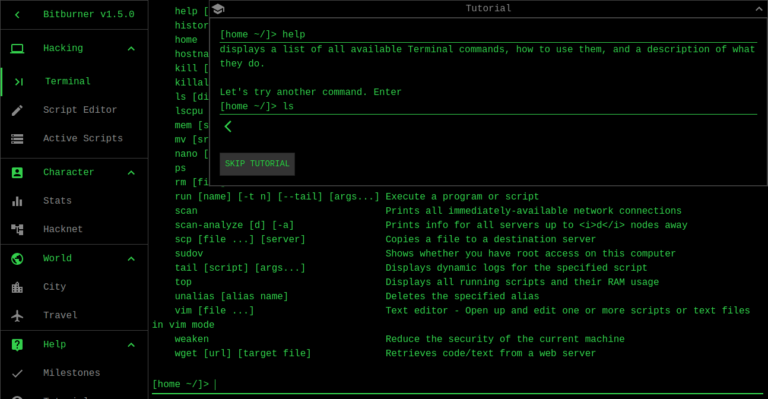
Task: Click 'Displays dynamic logs for the specified script'
Action: (516, 268)
